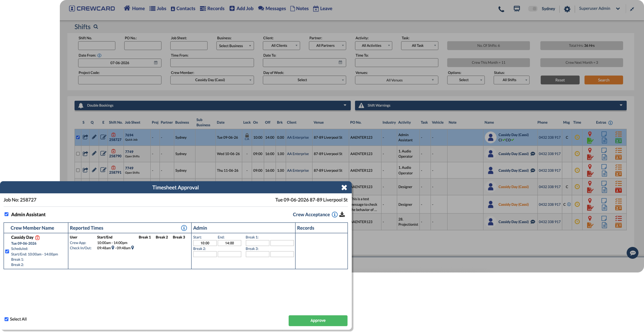Click the Admin Start time field
644x332 pixels.
(x=205, y=243)
